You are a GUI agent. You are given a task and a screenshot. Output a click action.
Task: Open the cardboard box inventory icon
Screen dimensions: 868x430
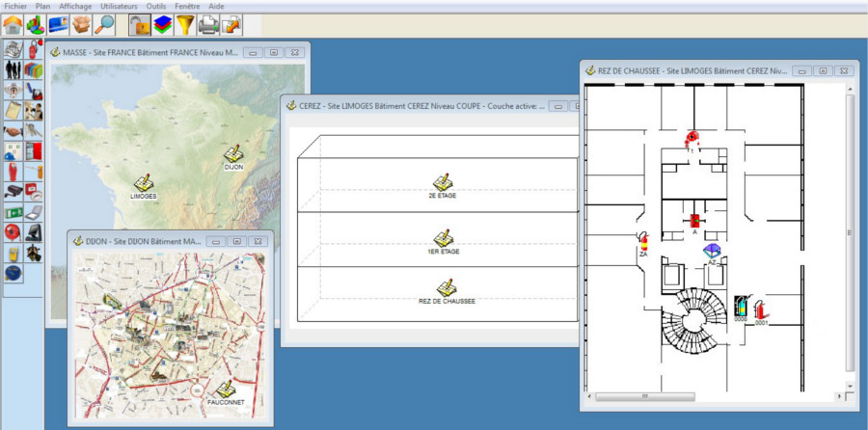point(81,25)
